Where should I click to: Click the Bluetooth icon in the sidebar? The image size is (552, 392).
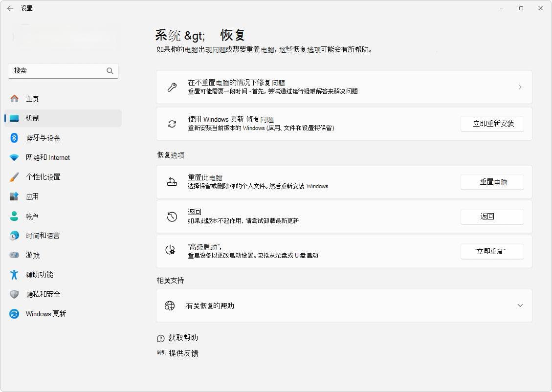pos(14,137)
